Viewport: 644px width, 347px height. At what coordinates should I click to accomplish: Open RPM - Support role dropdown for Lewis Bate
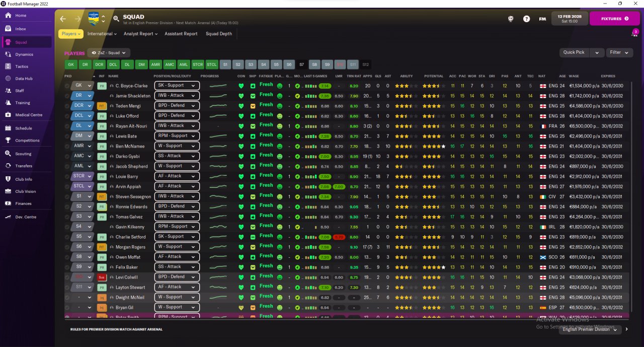(177, 136)
